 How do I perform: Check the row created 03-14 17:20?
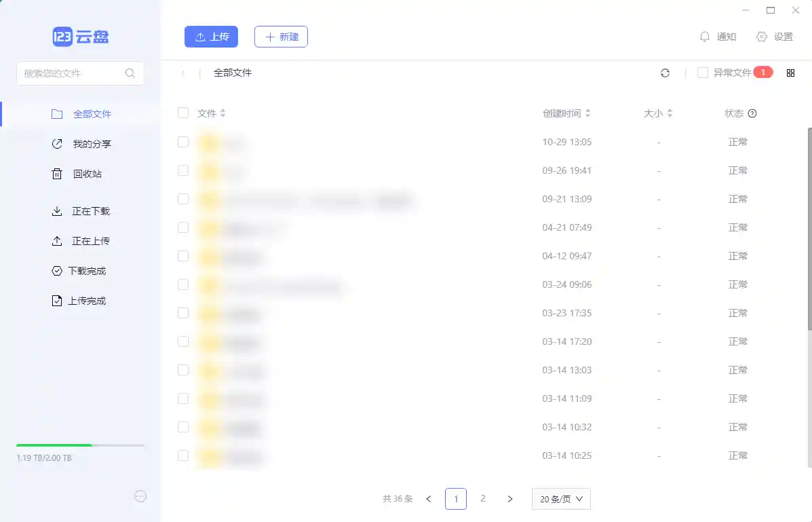pos(183,341)
